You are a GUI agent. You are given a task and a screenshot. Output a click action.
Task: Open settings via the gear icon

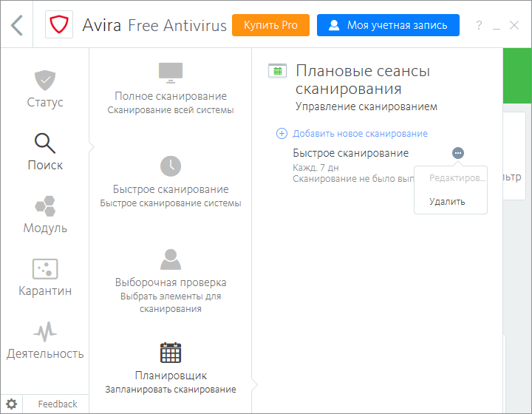click(12, 404)
